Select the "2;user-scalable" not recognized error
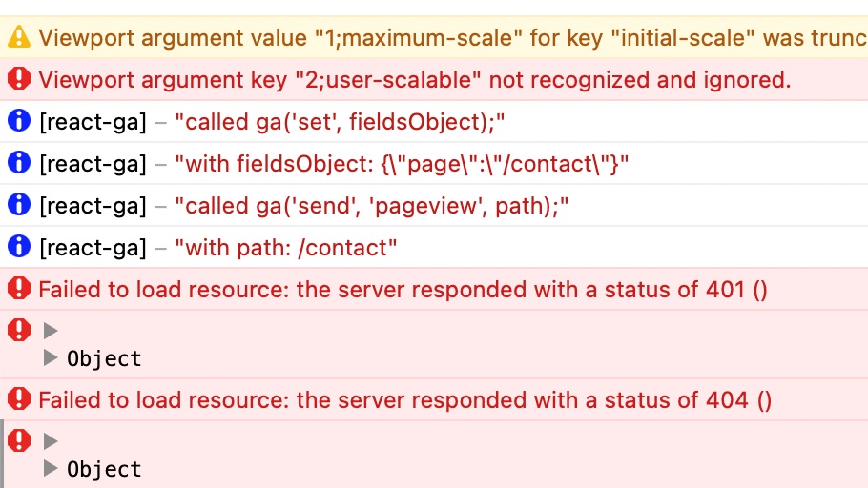 415,80
